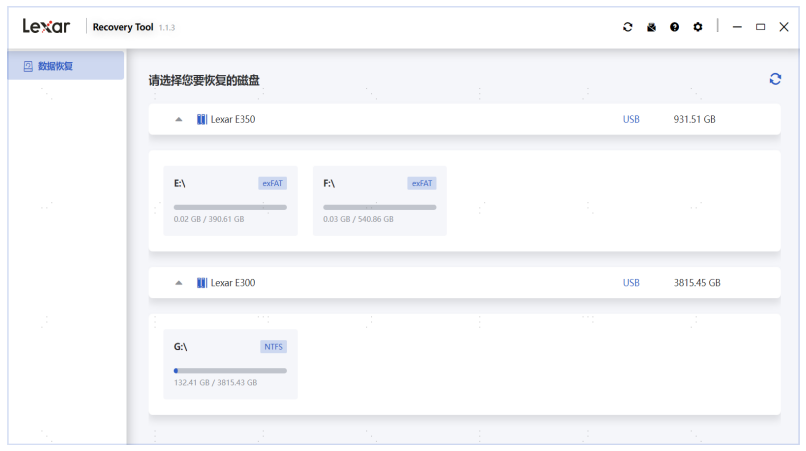
Task: Select the G:\ NTFS partition
Action: [x=230, y=364]
